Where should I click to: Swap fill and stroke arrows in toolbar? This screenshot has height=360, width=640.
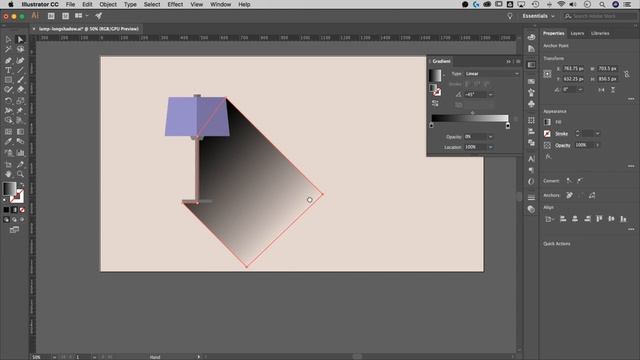(22, 185)
